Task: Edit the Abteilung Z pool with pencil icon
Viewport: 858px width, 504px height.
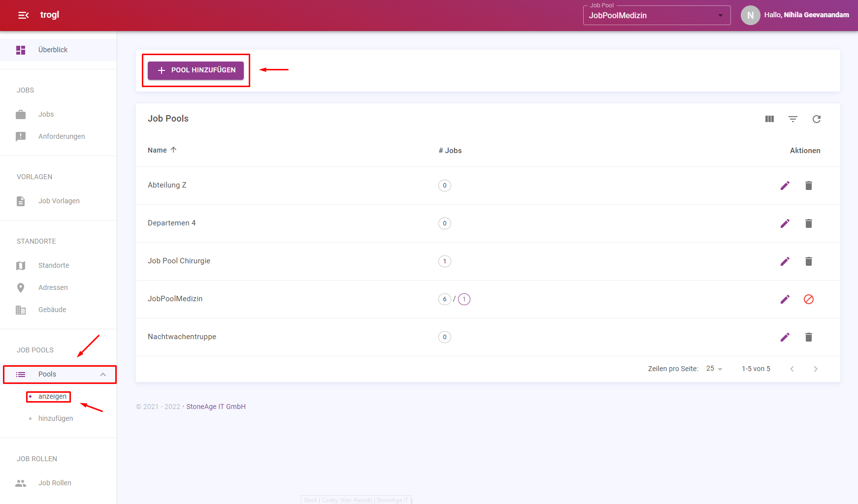Action: 785,186
